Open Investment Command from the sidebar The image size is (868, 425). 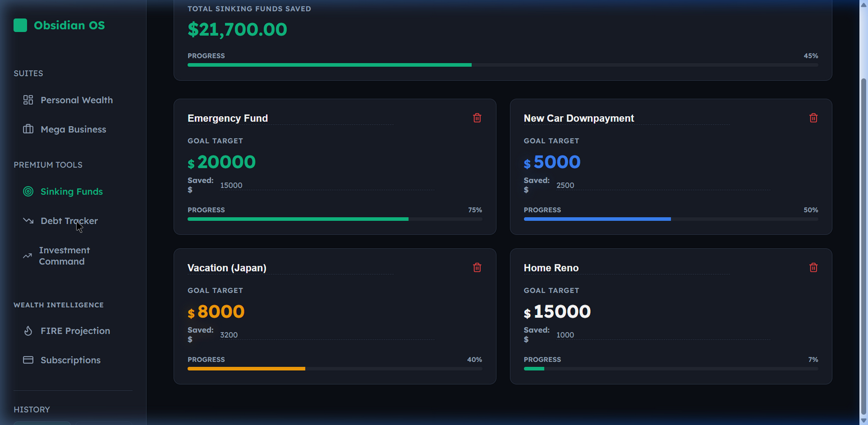click(x=73, y=256)
